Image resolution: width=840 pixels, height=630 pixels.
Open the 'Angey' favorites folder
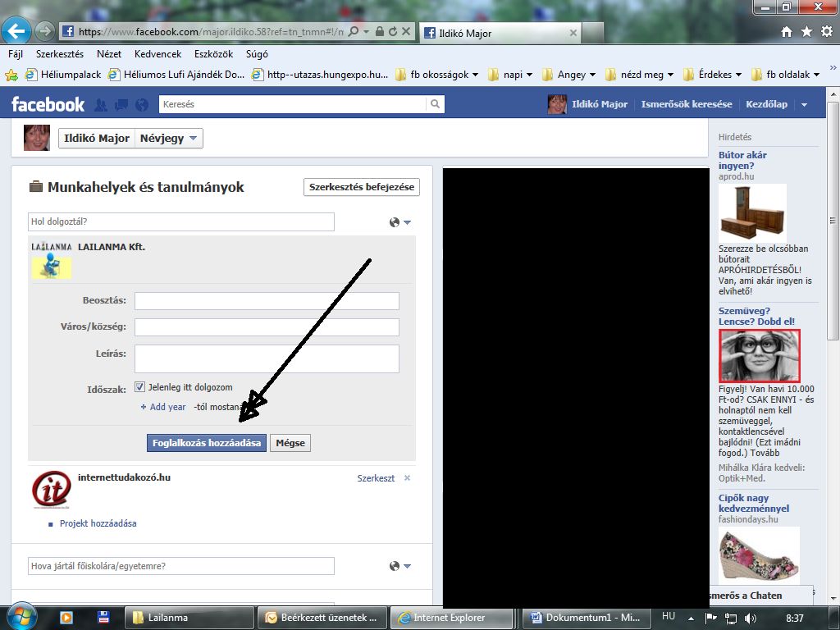point(568,75)
